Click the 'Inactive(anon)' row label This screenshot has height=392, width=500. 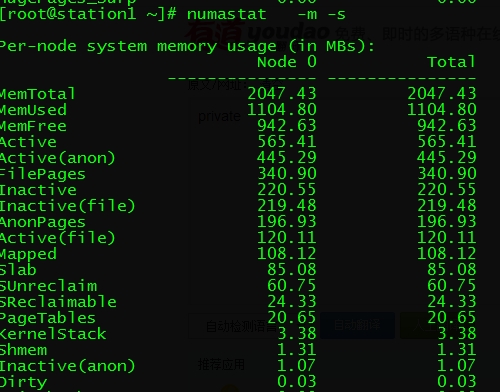pyautogui.click(x=67, y=366)
